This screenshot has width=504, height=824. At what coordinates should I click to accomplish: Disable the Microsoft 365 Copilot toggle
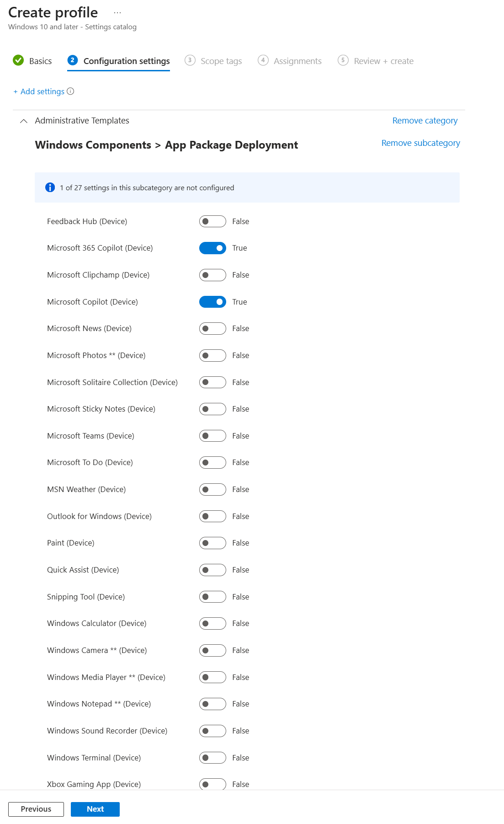(x=212, y=248)
